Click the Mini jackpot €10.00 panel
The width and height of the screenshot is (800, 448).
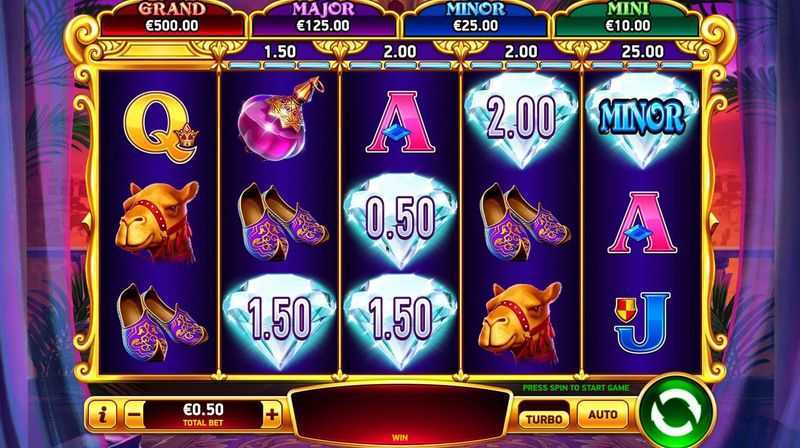[628, 19]
